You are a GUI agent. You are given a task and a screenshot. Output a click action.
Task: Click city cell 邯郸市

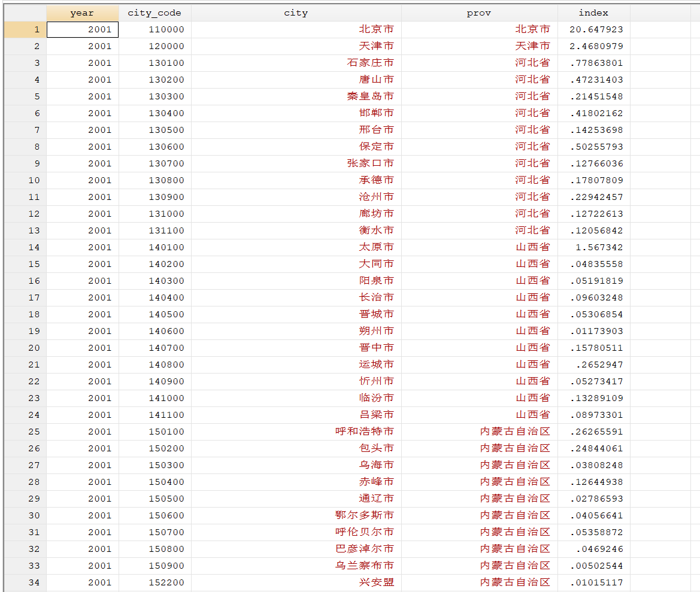tap(296, 113)
